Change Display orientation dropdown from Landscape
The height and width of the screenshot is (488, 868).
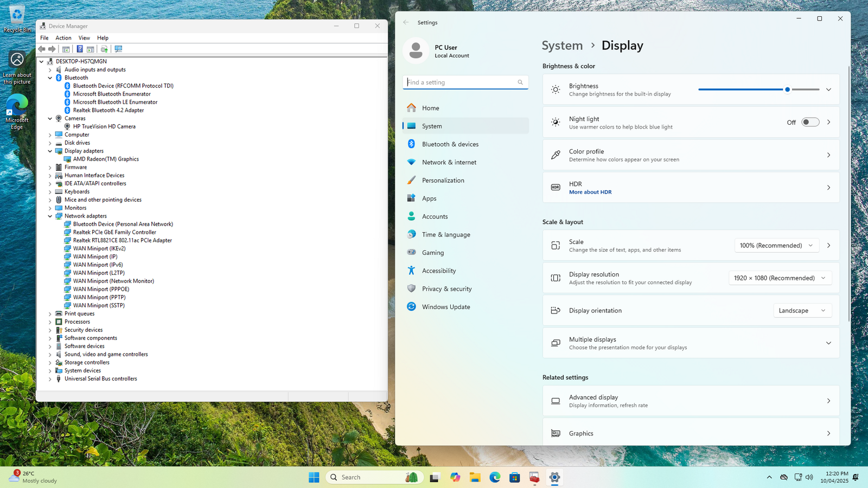802,311
